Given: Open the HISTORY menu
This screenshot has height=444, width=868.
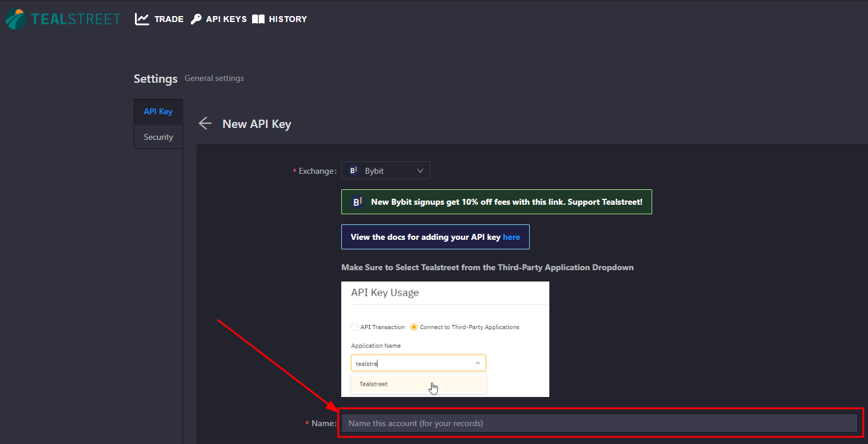Looking at the screenshot, I should tap(279, 19).
